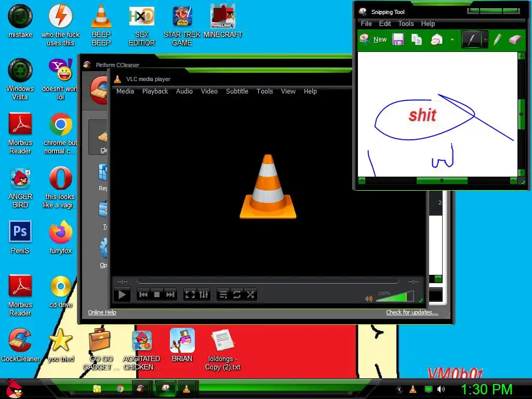Play media in VLC
The image size is (532, 399).
tap(122, 295)
